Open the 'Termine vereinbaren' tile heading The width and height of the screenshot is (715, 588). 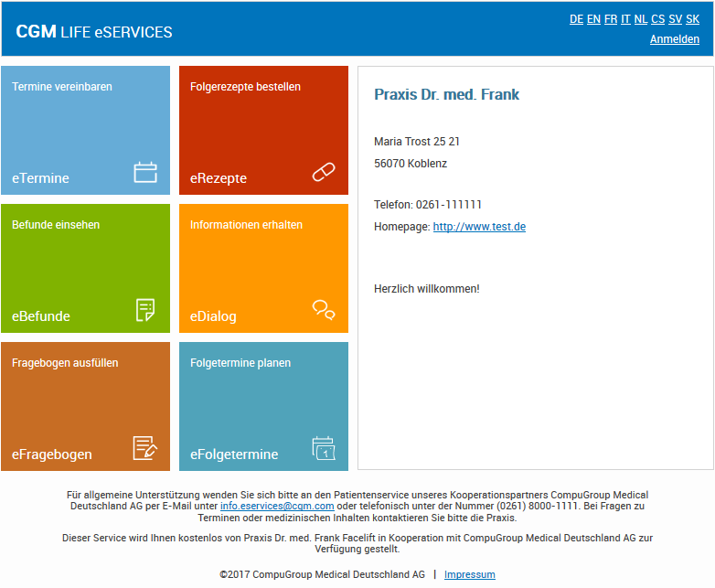pos(62,87)
